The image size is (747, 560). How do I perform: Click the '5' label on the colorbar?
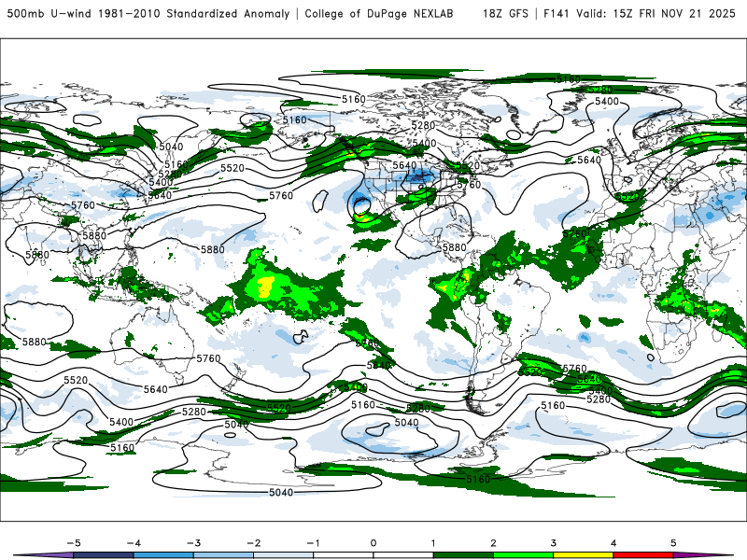pos(673,543)
